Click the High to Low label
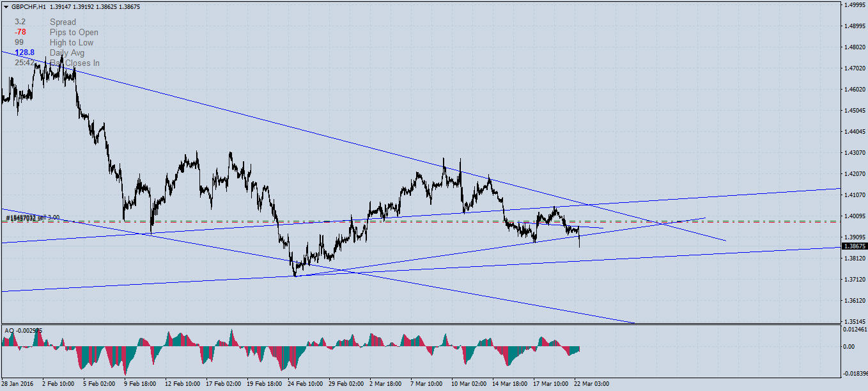Screen dimensions: 868x391 pyautogui.click(x=72, y=43)
